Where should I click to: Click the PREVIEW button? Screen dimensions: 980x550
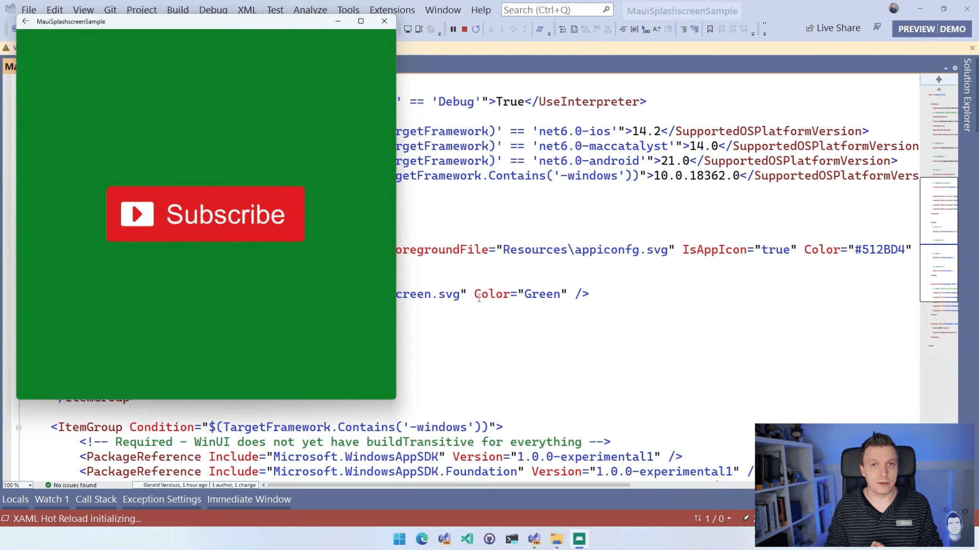point(916,28)
